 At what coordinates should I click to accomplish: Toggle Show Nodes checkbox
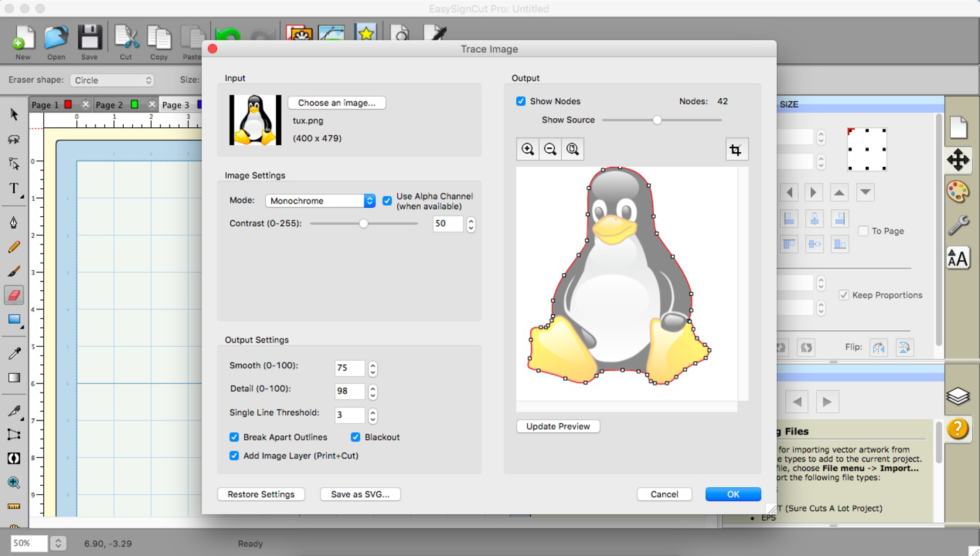521,101
